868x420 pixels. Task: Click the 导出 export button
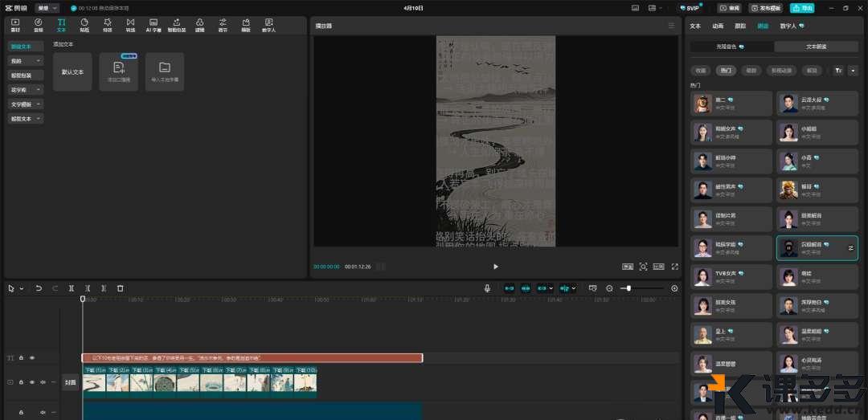802,8
